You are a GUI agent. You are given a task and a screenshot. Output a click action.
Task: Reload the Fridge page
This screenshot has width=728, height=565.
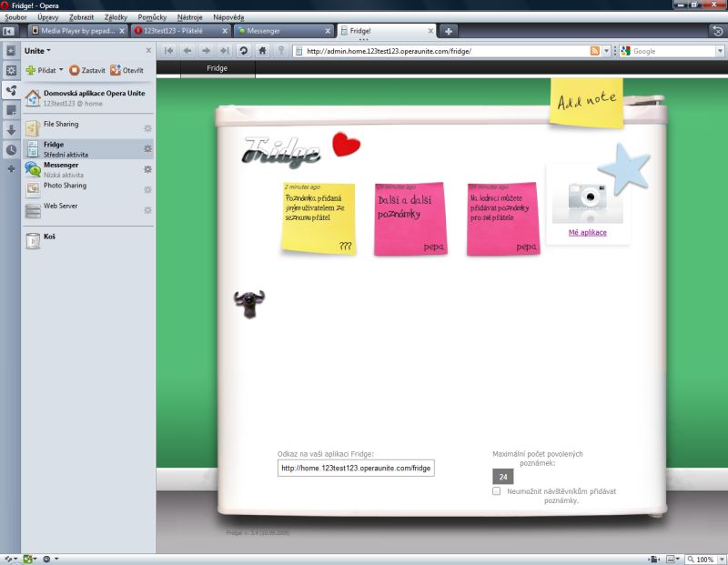(243, 51)
